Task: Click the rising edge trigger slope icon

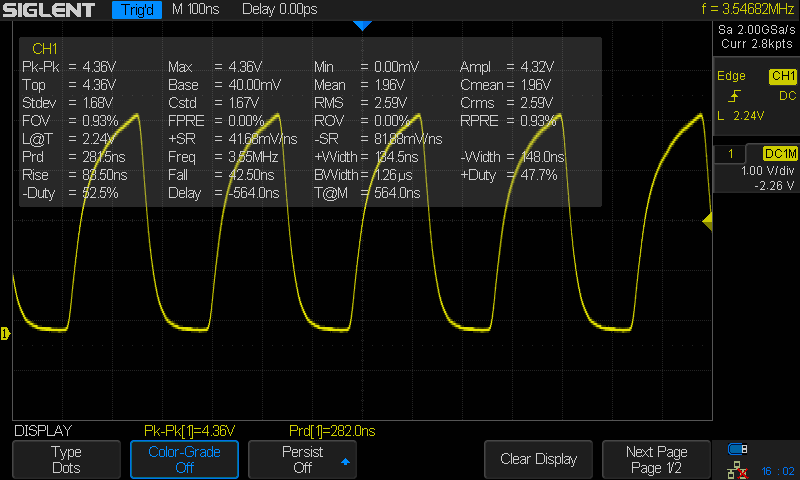Action: 734,95
